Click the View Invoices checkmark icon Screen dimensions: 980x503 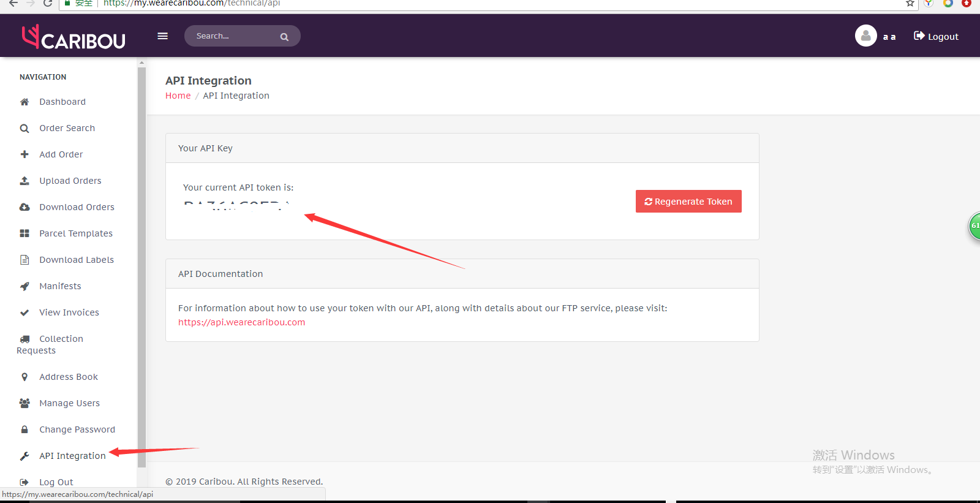[x=24, y=312]
